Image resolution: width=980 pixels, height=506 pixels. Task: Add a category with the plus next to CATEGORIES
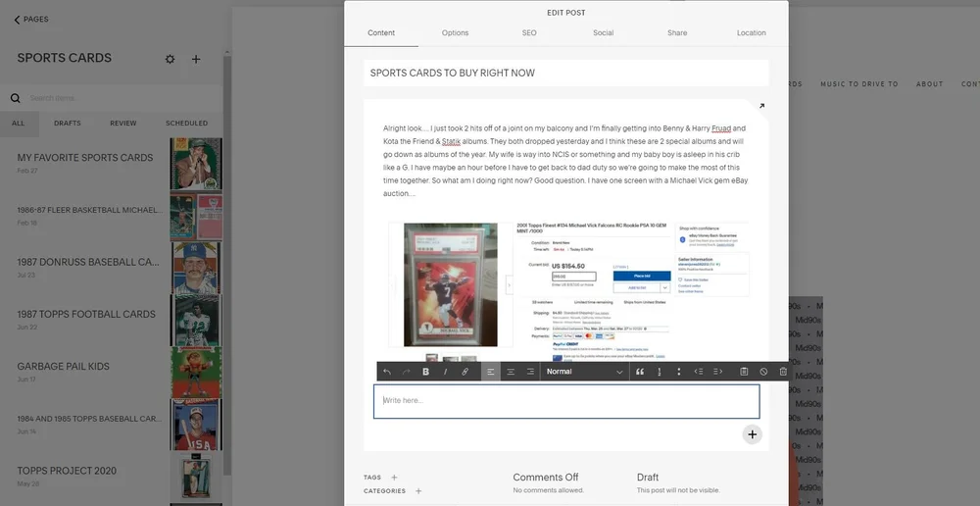[418, 491]
